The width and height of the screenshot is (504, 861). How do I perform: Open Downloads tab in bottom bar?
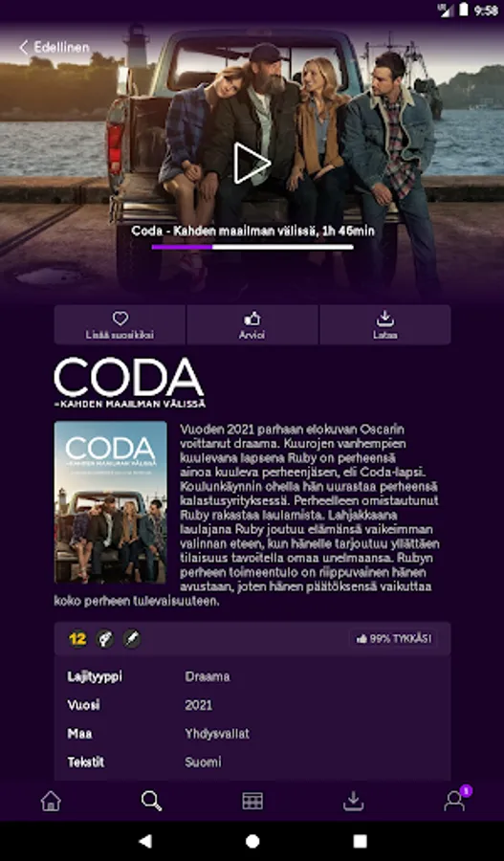354,801
